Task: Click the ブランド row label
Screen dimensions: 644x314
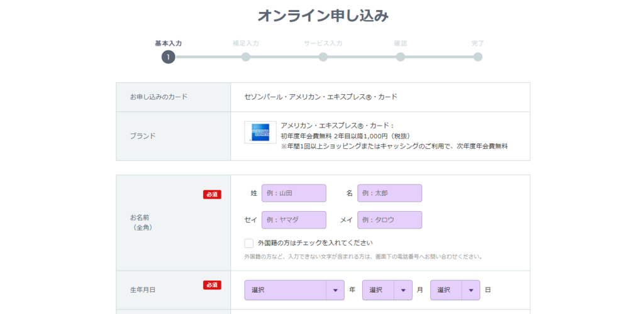Action: click(143, 136)
